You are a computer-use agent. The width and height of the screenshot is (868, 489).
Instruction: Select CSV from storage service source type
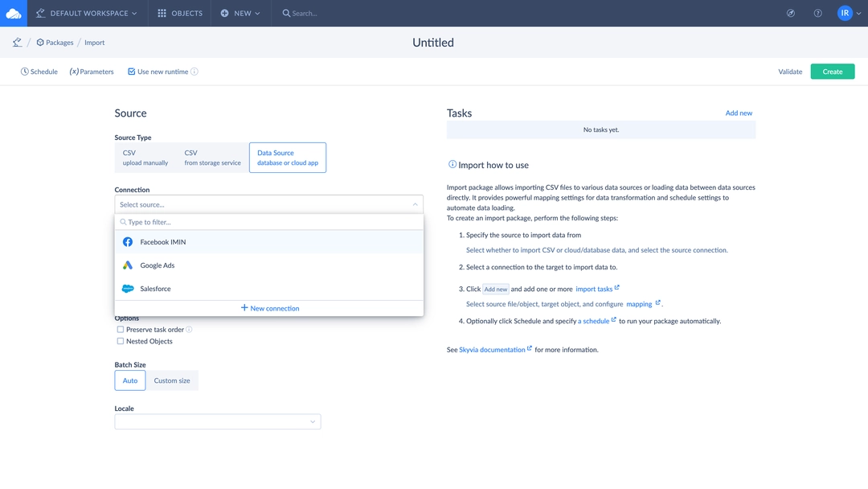coord(212,158)
